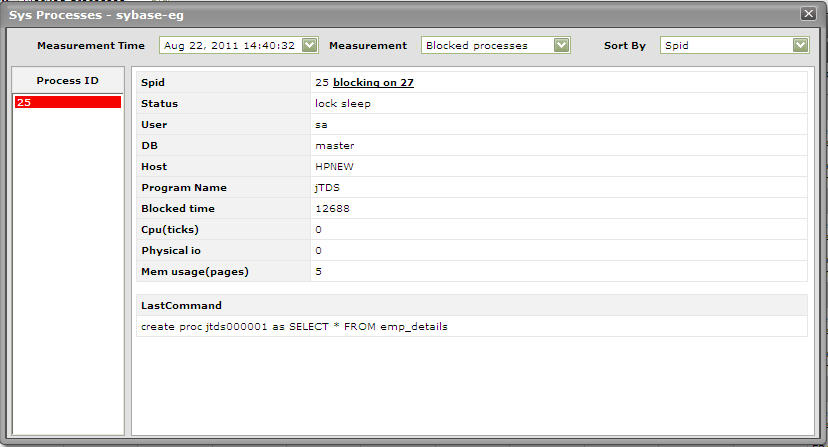This screenshot has width=828, height=447.
Task: Click the Blocked time row label
Action: click(177, 209)
